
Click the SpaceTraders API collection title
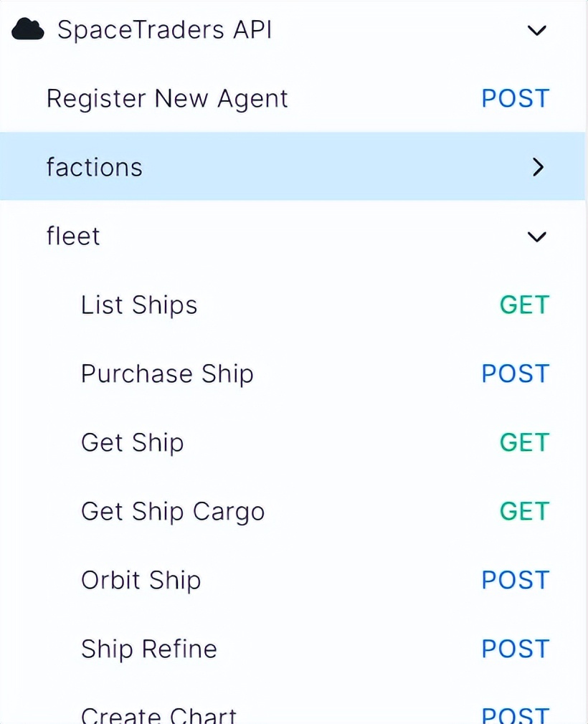tap(164, 30)
